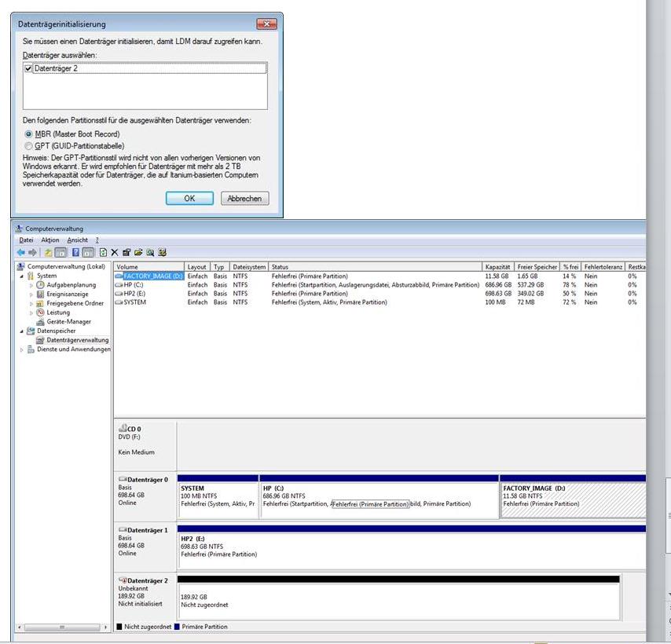Click the magnifier explore toolbar icon
Viewport: 671px width, 644px height.
[x=150, y=253]
